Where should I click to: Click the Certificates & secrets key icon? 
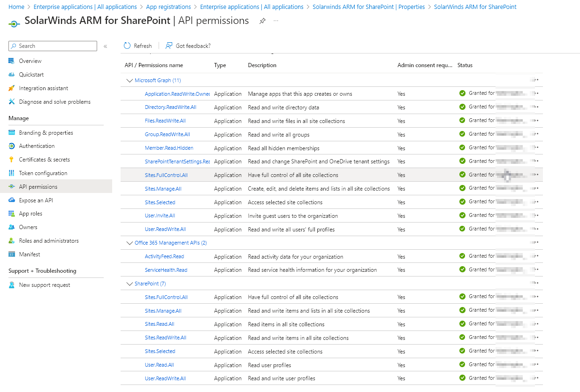(x=12, y=160)
